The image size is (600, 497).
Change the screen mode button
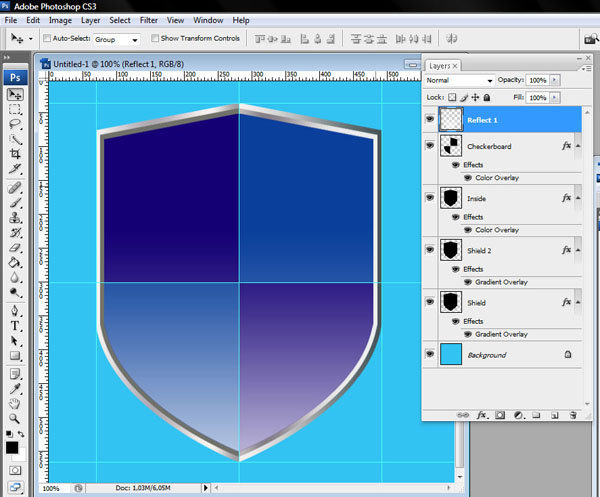[15, 487]
